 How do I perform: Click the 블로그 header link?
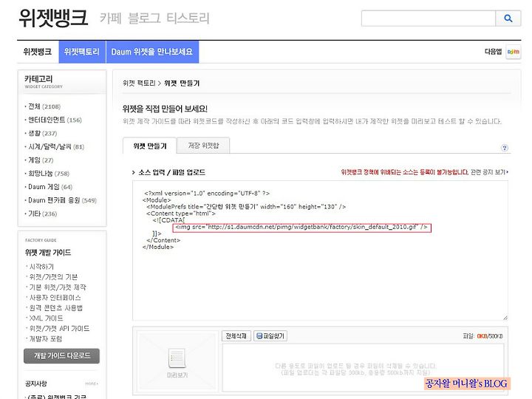coord(144,18)
